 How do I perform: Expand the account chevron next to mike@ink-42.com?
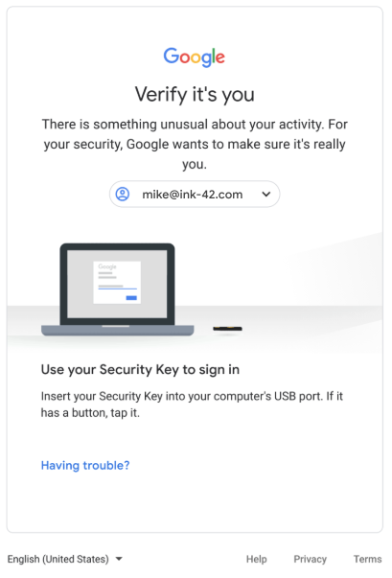[x=266, y=194]
